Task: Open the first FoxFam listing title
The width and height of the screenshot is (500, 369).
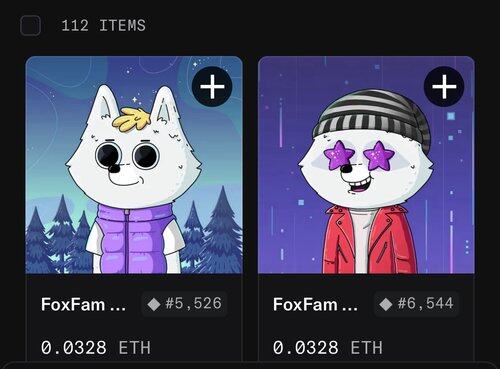Action: [x=83, y=304]
